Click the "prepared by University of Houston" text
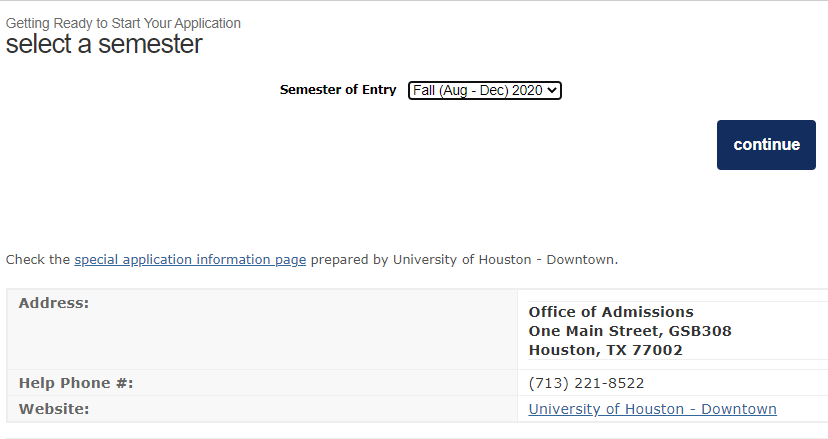828x439 pixels. [421, 260]
